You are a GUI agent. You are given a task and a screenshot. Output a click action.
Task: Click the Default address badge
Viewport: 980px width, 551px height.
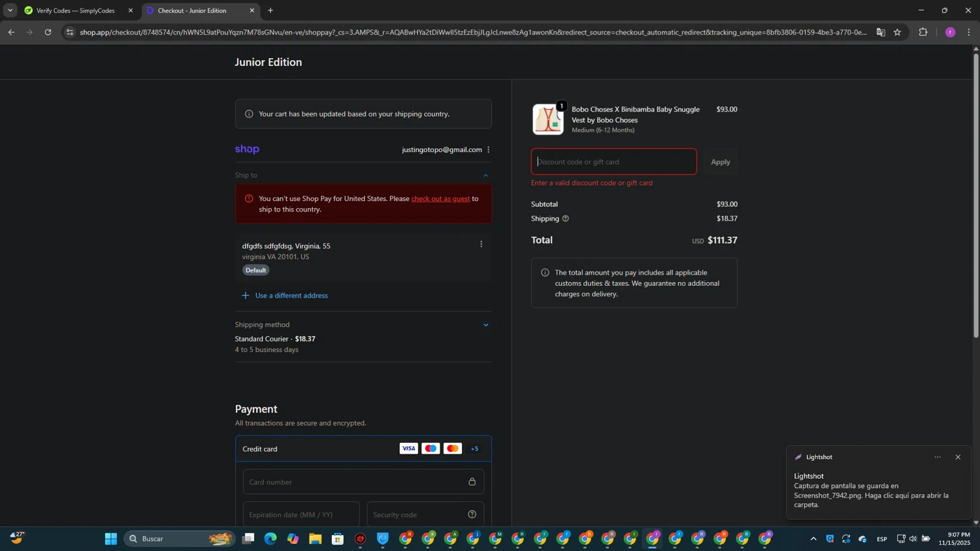(256, 270)
